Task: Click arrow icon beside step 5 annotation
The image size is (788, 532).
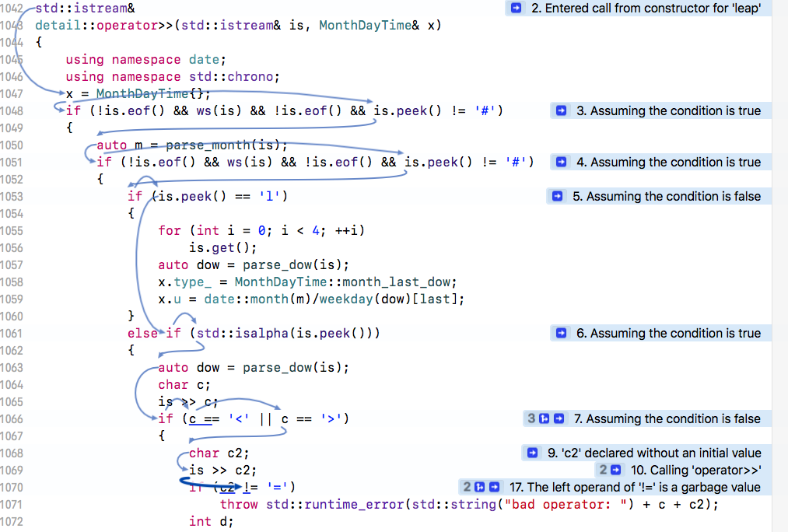Action: [557, 196]
